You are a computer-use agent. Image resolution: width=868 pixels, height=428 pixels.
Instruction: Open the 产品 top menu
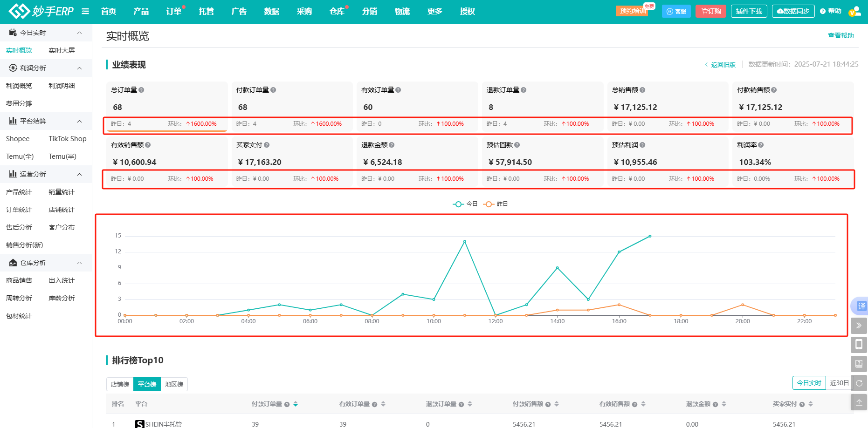pos(141,11)
